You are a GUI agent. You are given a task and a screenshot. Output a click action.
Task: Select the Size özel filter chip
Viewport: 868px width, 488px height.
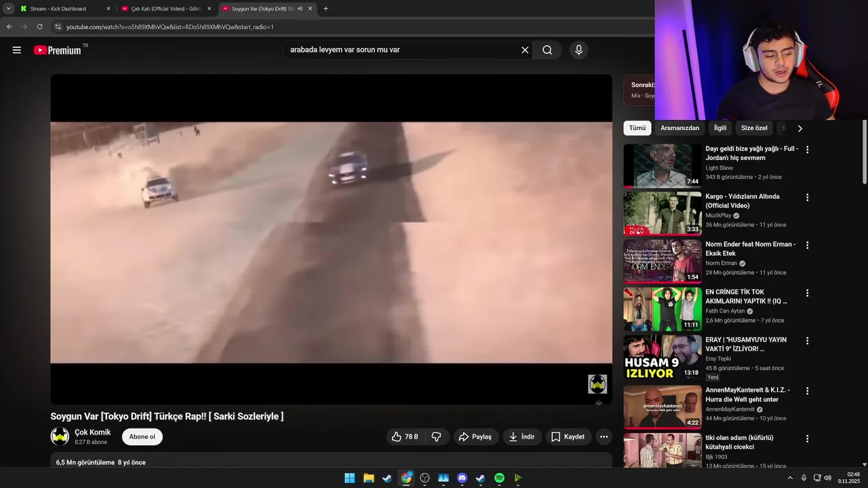coord(754,128)
